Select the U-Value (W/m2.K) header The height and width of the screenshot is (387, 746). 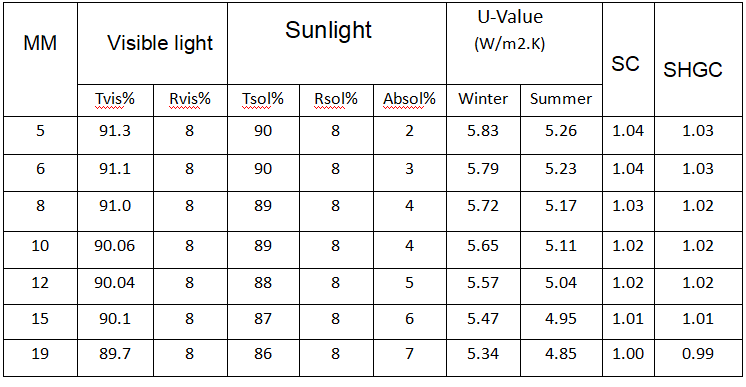[x=524, y=44]
